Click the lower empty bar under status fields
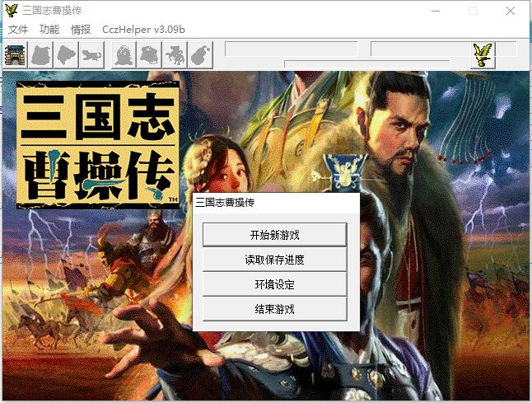532x403 pixels. pyautogui.click(x=367, y=64)
